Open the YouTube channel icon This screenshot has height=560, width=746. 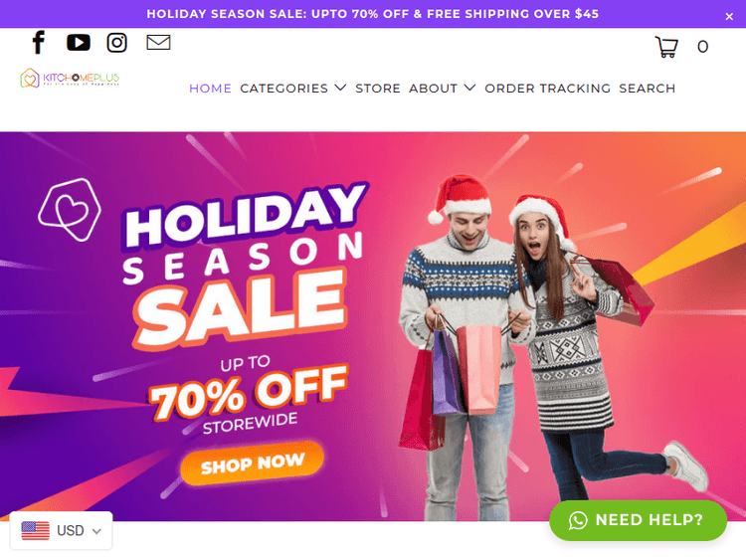point(79,43)
